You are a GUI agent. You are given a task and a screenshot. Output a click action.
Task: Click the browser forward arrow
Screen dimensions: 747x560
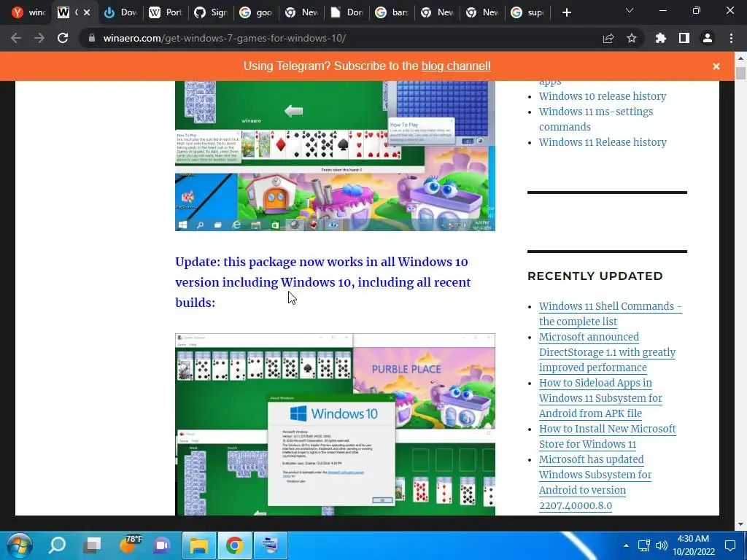tap(39, 38)
